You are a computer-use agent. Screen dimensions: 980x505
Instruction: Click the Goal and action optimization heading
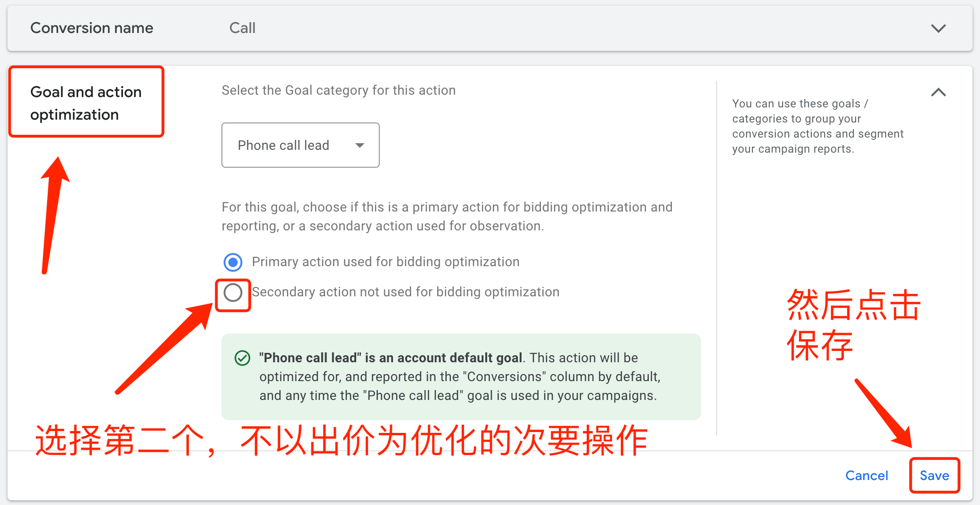tap(86, 103)
